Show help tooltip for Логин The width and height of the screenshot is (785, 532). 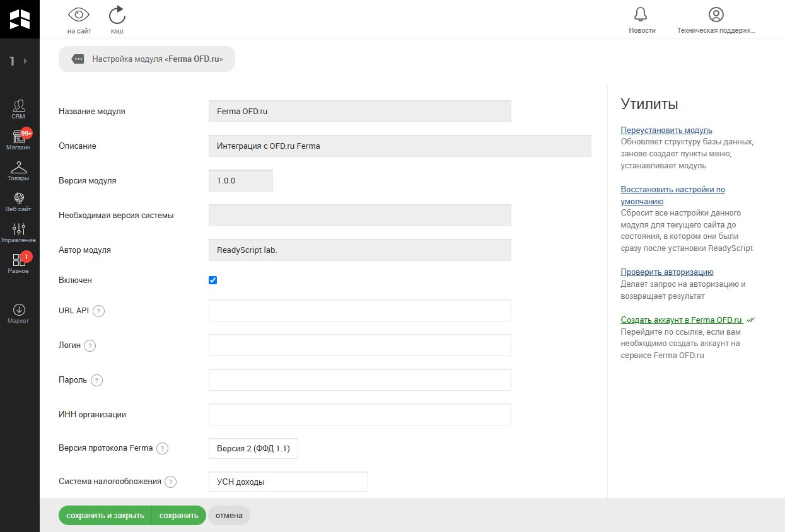pyautogui.click(x=90, y=345)
